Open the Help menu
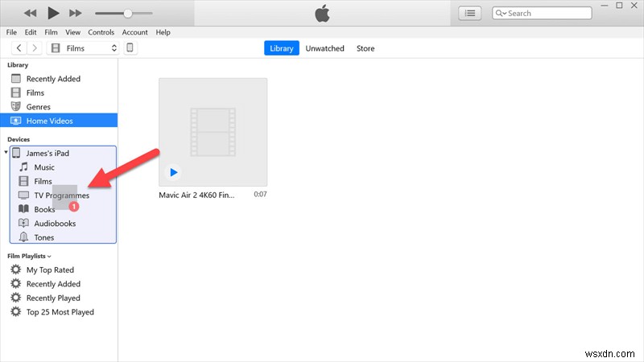 pyautogui.click(x=163, y=32)
